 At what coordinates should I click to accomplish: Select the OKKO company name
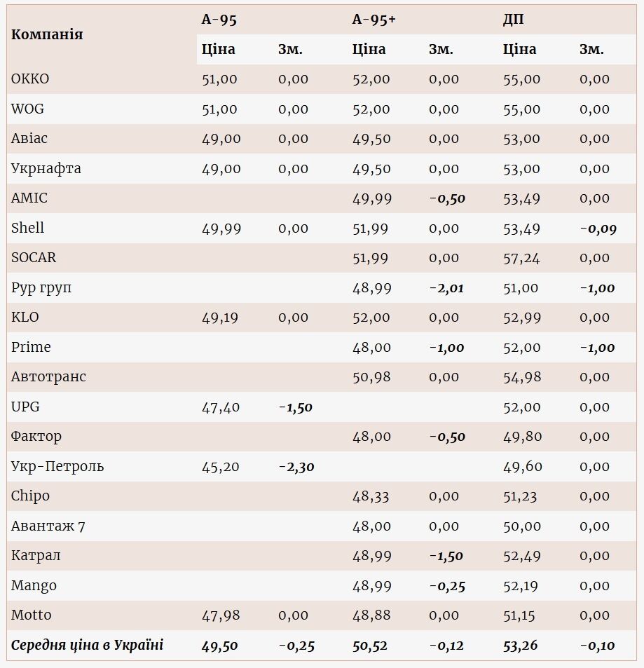tap(30, 79)
